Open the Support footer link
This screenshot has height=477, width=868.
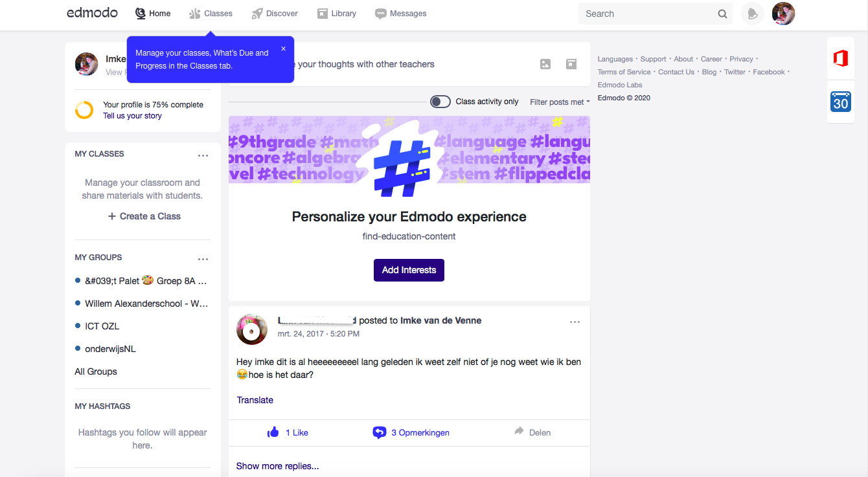[x=654, y=59]
